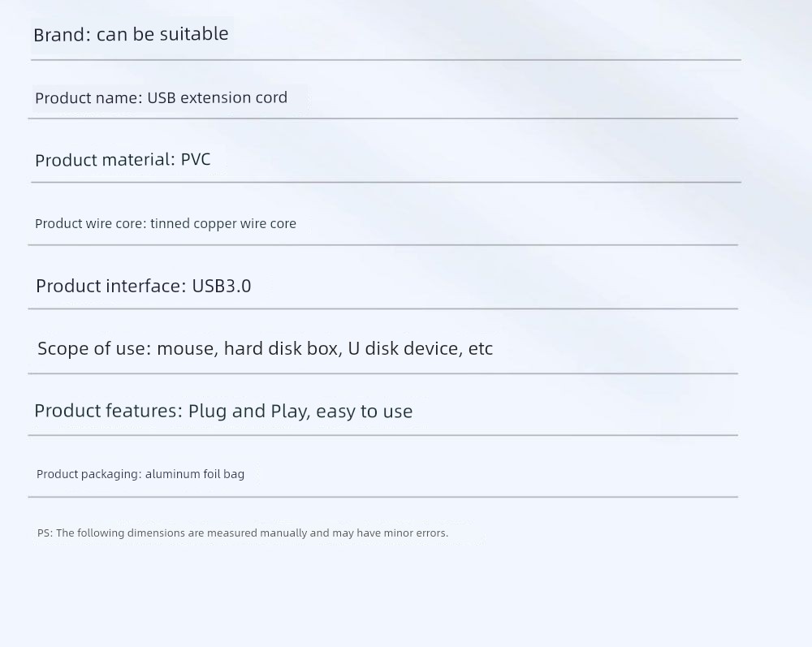This screenshot has width=812, height=647.
Task: Click the 'USB extension cord' value
Action: pyautogui.click(x=218, y=97)
